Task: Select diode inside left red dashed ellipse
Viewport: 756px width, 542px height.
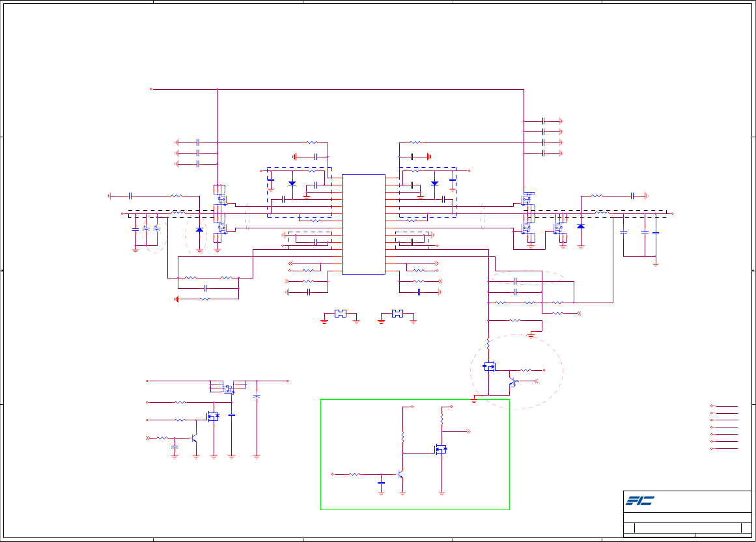Action: pyautogui.click(x=200, y=230)
